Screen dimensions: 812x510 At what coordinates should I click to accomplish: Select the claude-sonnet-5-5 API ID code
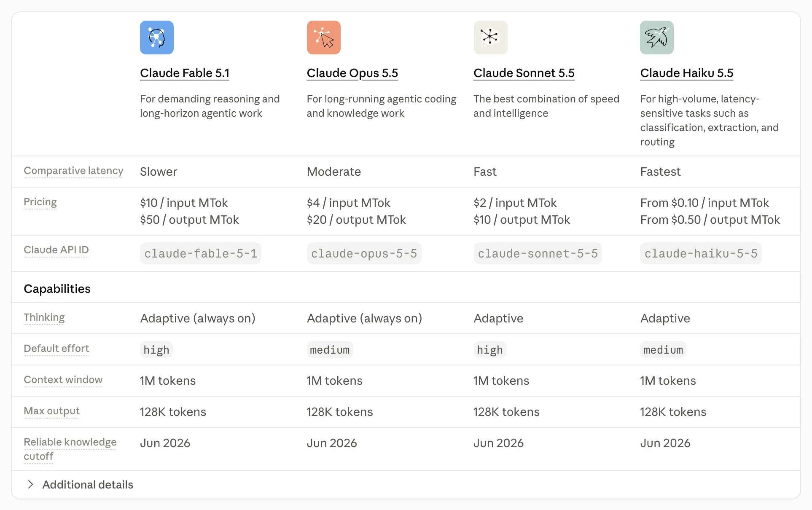[538, 253]
